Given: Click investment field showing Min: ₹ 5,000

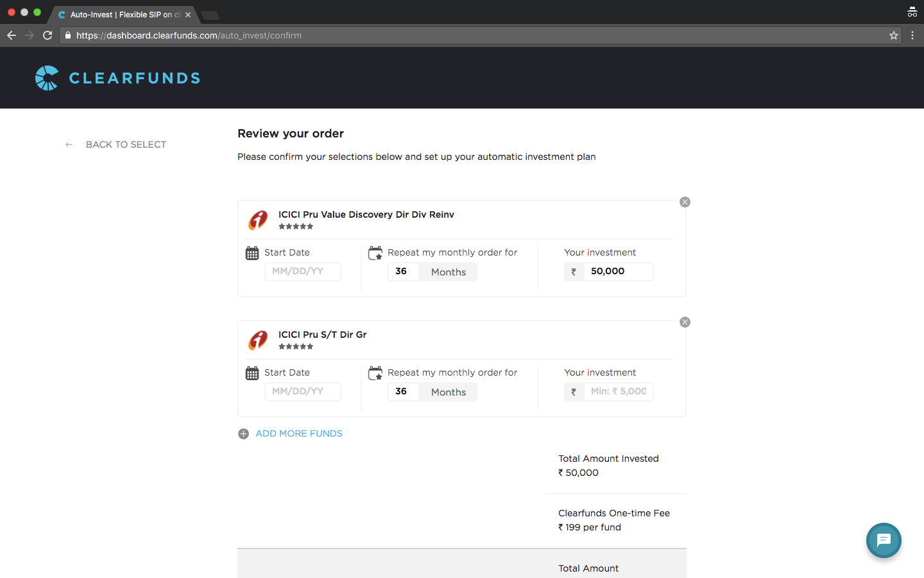Looking at the screenshot, I should point(618,392).
